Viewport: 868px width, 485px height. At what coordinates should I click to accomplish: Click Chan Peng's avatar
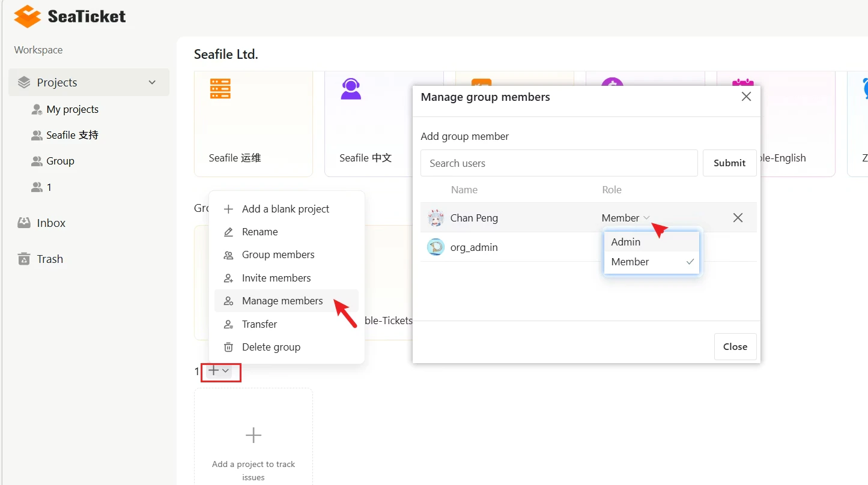coord(436,218)
